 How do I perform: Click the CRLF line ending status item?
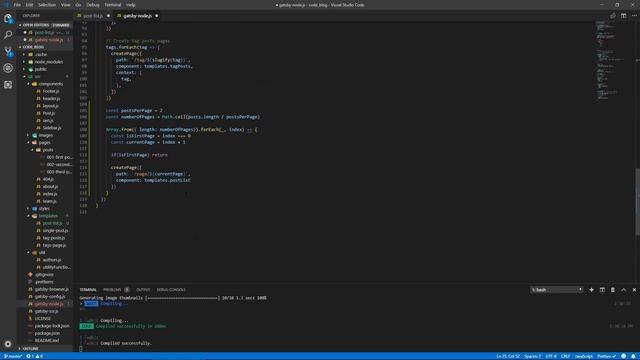click(x=565, y=356)
